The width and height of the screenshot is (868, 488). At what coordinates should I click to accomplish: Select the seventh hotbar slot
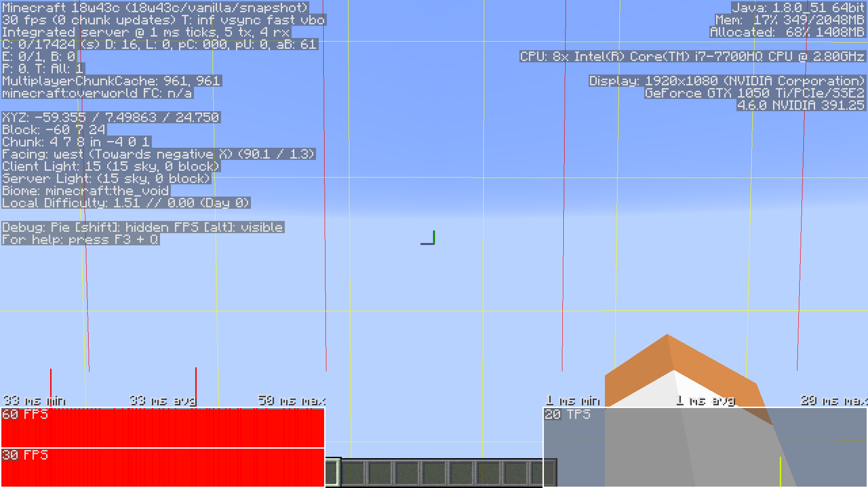489,473
